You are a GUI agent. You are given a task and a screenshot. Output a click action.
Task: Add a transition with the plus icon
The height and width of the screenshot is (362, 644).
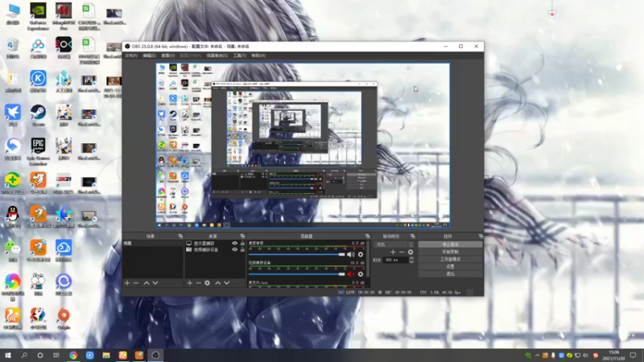pyautogui.click(x=393, y=252)
